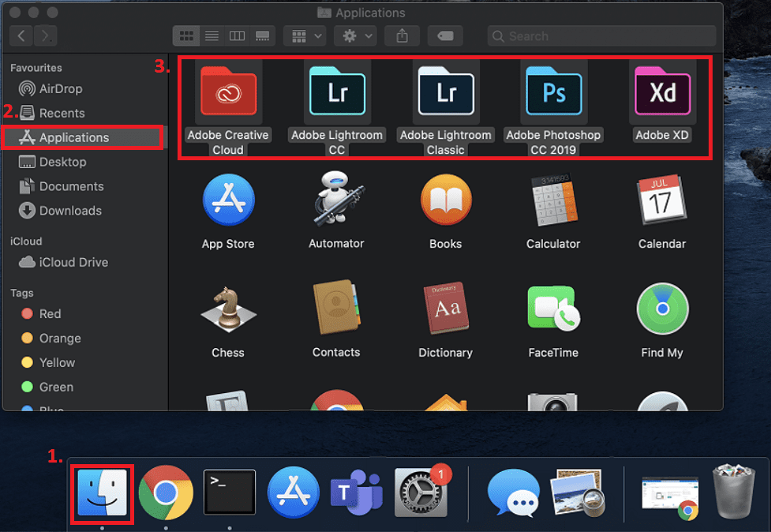Click the Edit Tags toolbar button
771x532 pixels.
click(445, 36)
